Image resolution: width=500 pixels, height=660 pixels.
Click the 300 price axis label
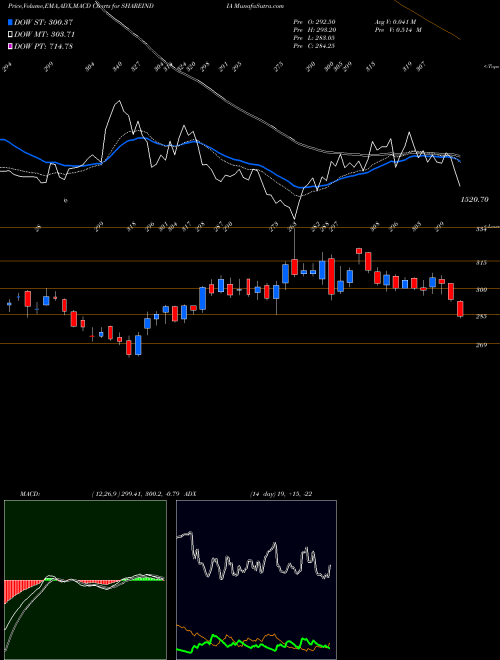[481, 290]
